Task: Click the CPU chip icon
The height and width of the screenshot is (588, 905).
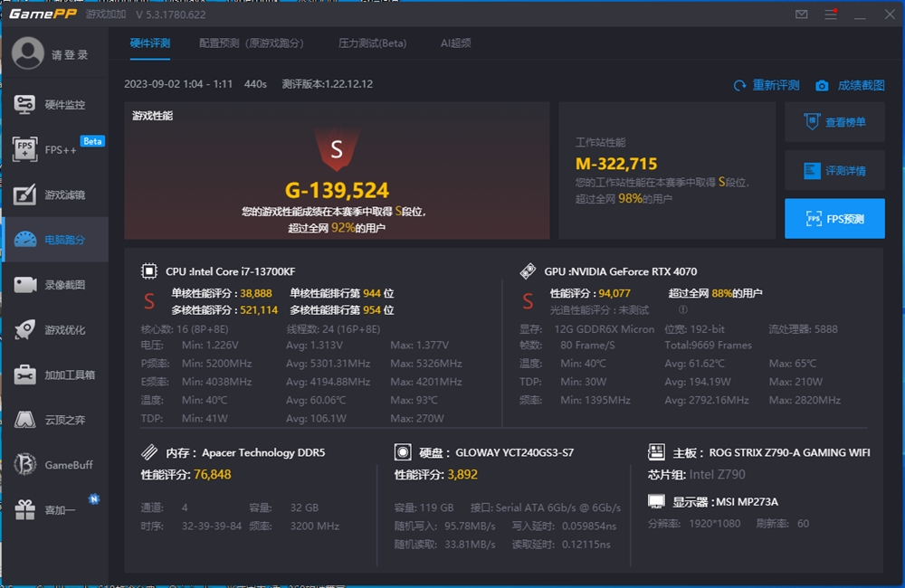Action: coord(149,271)
